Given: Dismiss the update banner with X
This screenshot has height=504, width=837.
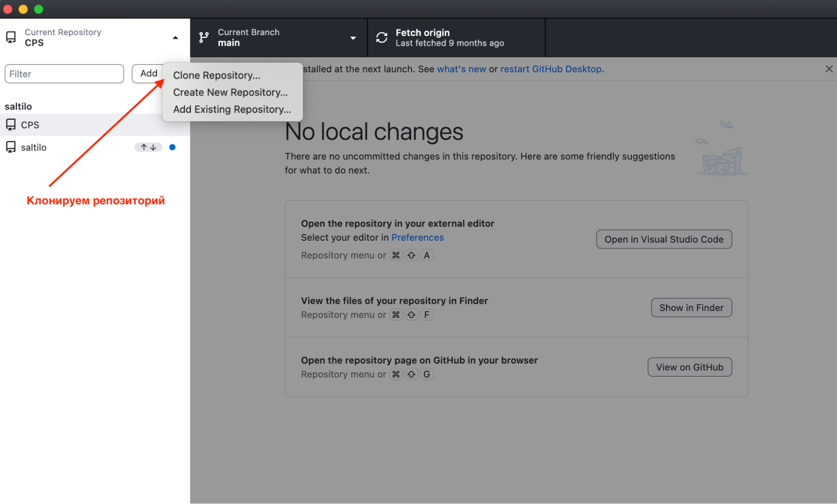Looking at the screenshot, I should [829, 69].
